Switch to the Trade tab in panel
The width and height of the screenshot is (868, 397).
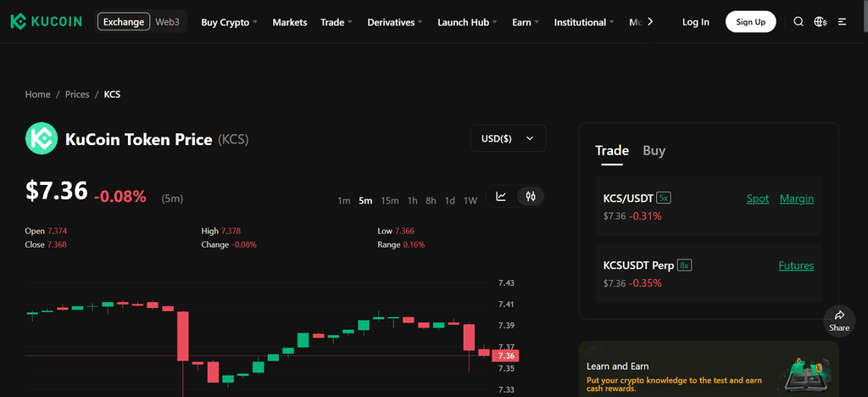coord(612,151)
